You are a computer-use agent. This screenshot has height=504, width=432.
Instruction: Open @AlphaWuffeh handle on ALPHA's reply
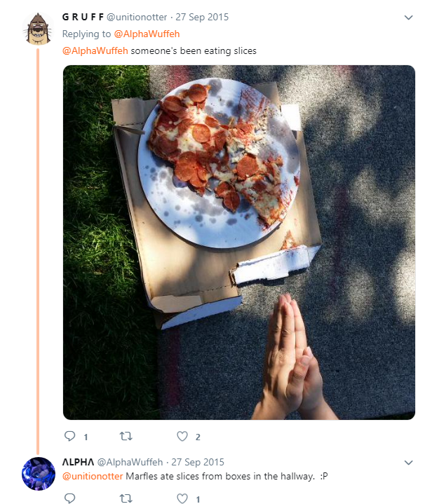(x=130, y=462)
